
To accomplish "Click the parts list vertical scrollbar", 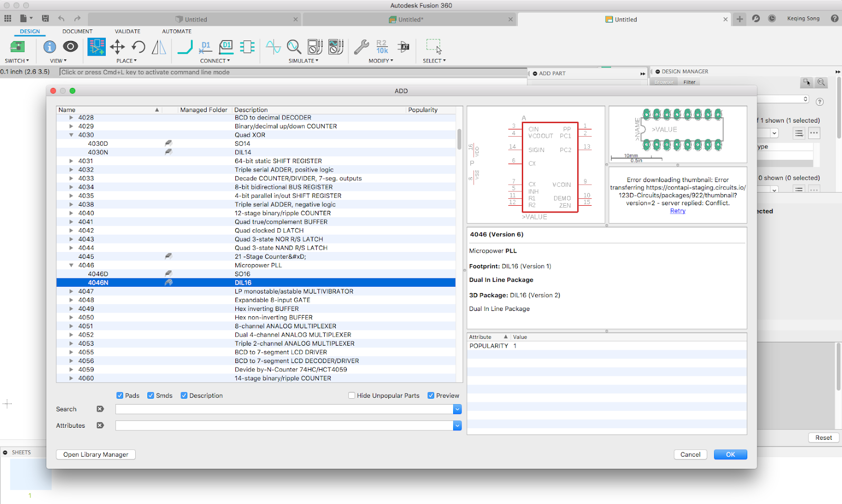I will [459, 139].
